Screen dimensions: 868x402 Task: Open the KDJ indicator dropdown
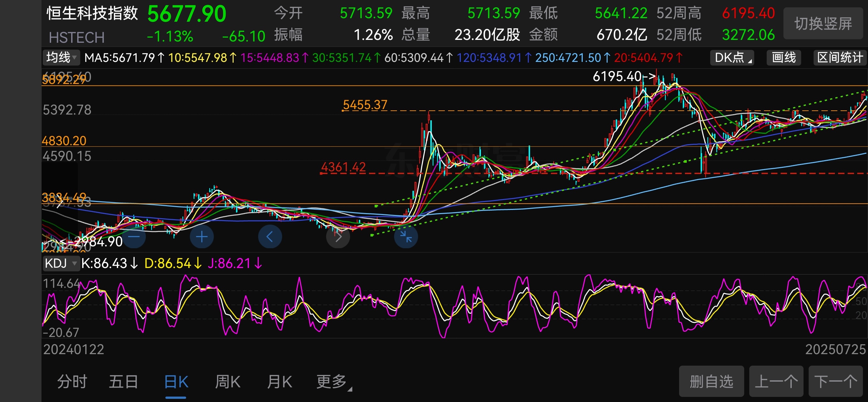pos(61,263)
